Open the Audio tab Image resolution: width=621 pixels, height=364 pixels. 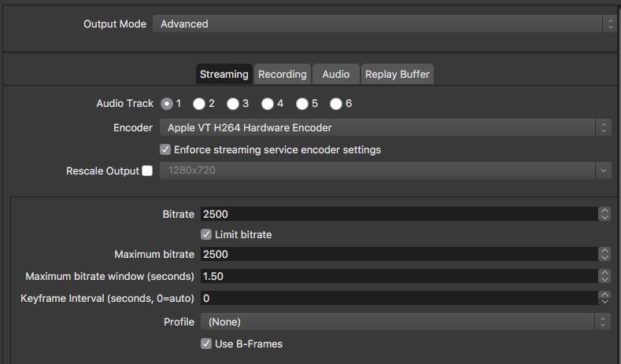click(336, 75)
